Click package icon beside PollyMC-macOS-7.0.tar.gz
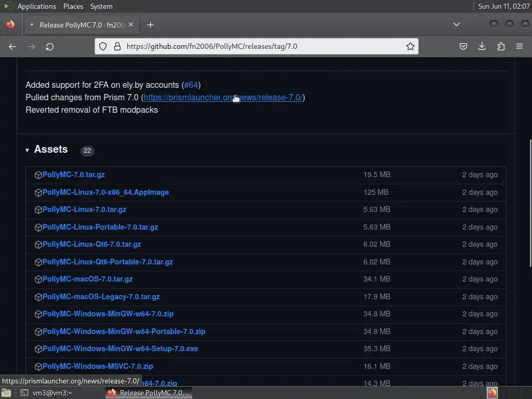 pos(38,280)
